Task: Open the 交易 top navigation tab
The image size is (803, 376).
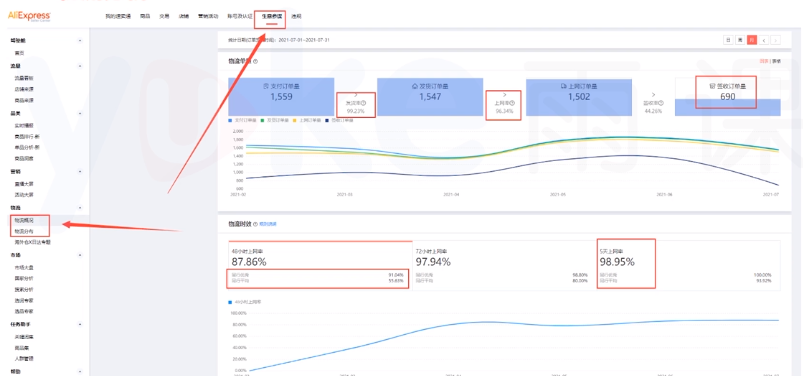Action: (x=164, y=16)
